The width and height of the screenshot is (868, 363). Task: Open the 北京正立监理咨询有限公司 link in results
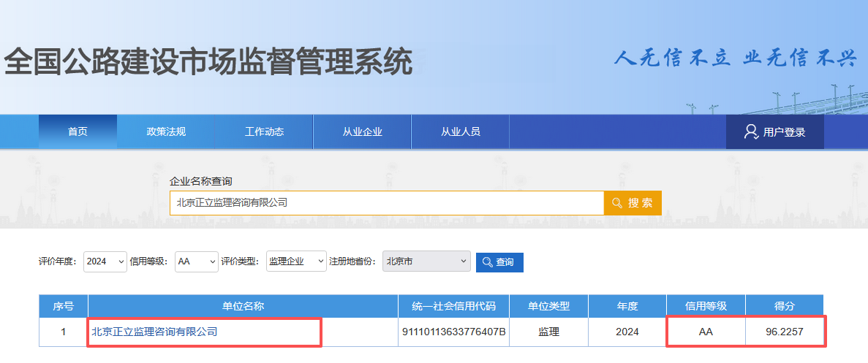coord(154,332)
